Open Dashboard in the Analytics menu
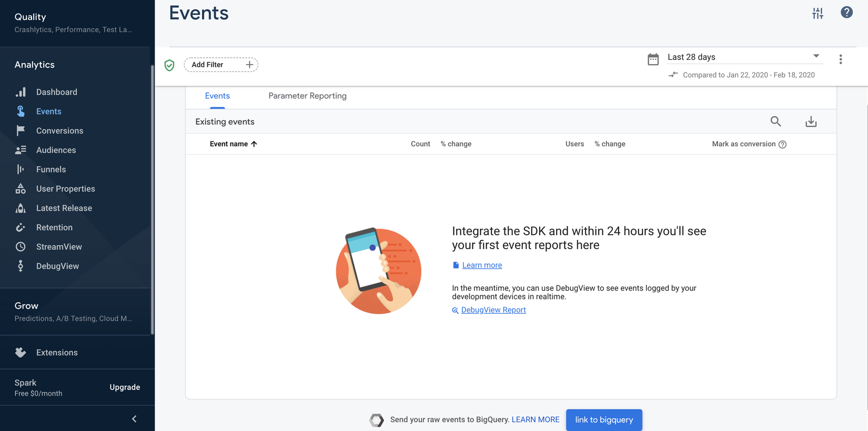Viewport: 868px width, 431px height. (57, 92)
